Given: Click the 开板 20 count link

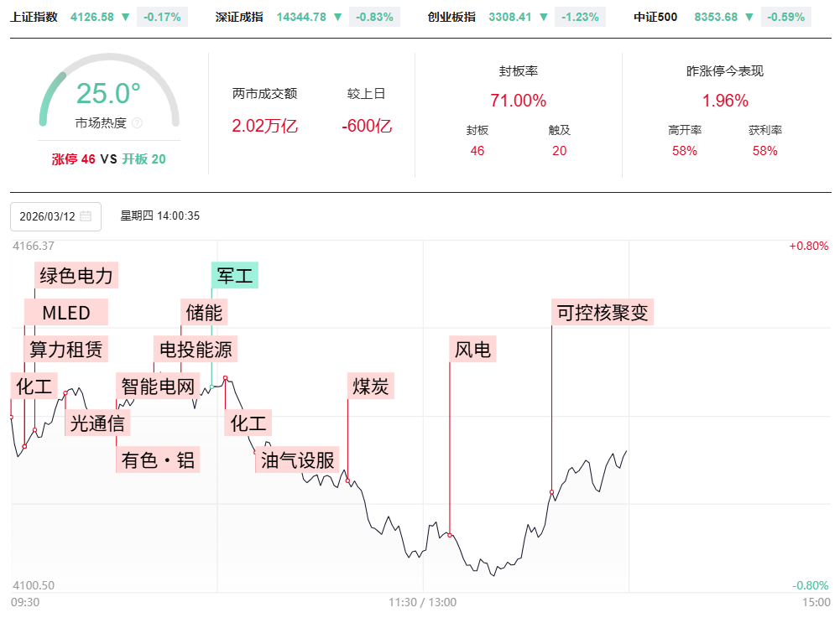Looking at the screenshot, I should click(x=143, y=159).
